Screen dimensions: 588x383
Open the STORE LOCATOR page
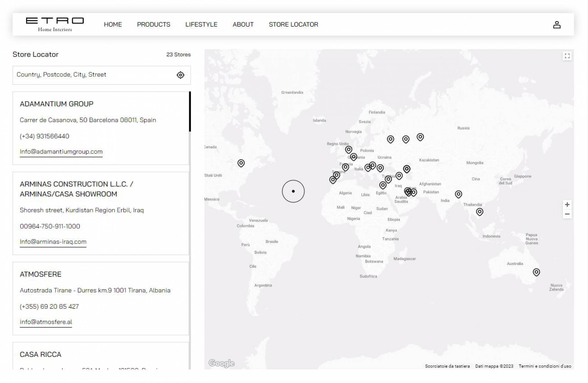293,24
